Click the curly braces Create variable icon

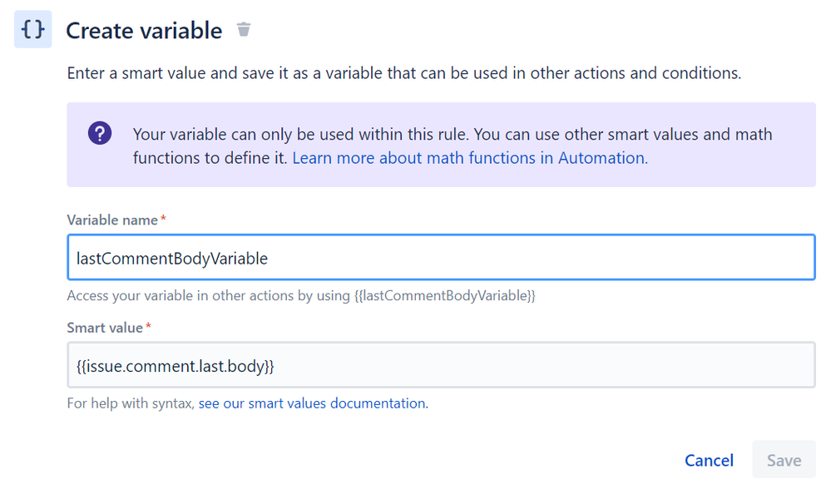click(x=32, y=29)
